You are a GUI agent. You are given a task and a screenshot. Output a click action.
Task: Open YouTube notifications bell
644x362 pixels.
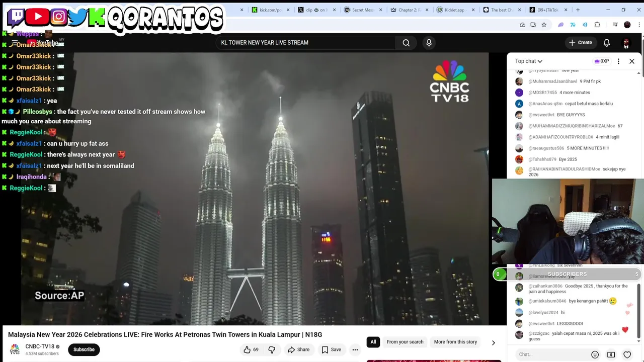pyautogui.click(x=607, y=43)
